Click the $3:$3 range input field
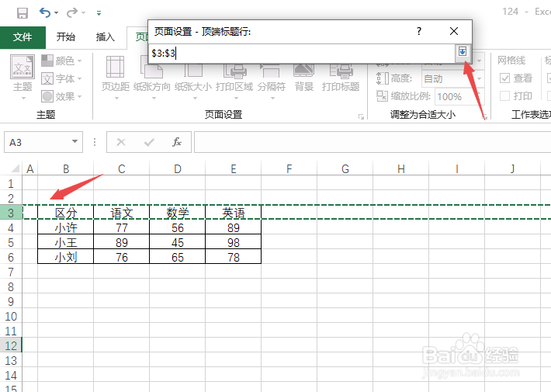Image resolution: width=551 pixels, height=392 pixels. pyautogui.click(x=302, y=53)
